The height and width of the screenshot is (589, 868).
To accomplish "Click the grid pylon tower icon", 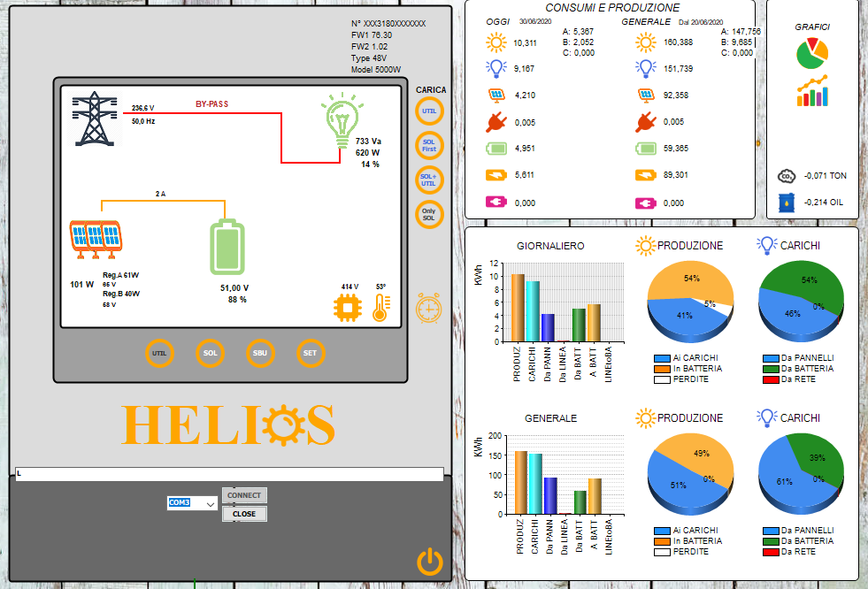I will coord(96,119).
